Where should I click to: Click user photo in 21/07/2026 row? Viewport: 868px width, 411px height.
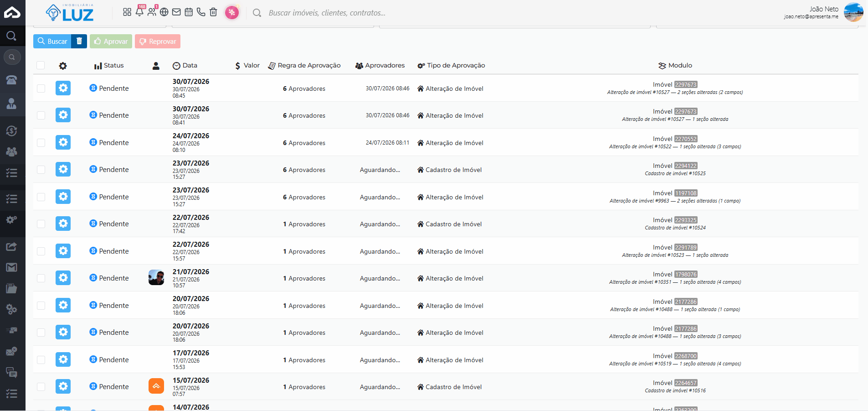pos(156,277)
